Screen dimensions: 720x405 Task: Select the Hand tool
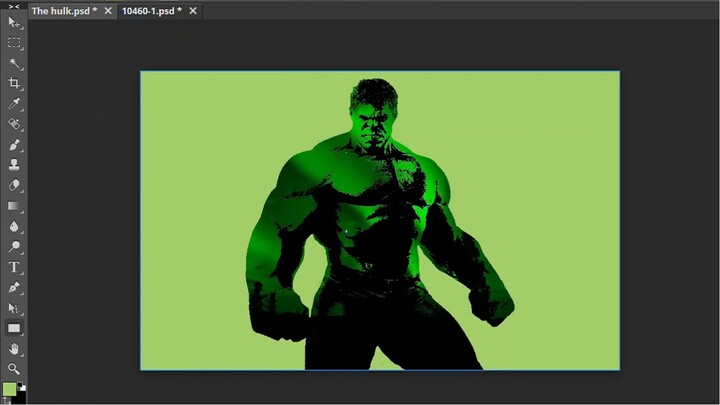14,349
